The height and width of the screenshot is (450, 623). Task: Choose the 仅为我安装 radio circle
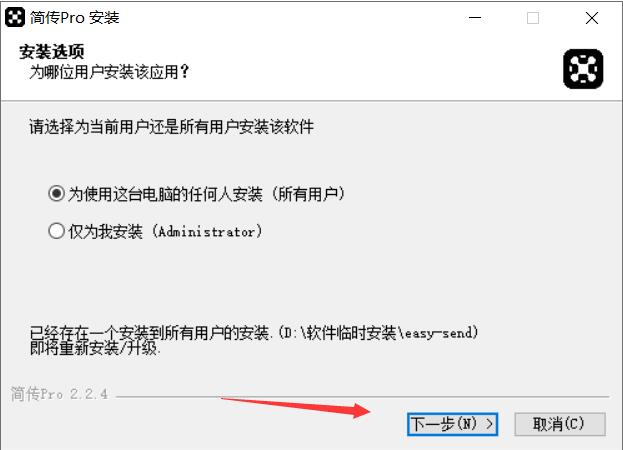pyautogui.click(x=56, y=231)
